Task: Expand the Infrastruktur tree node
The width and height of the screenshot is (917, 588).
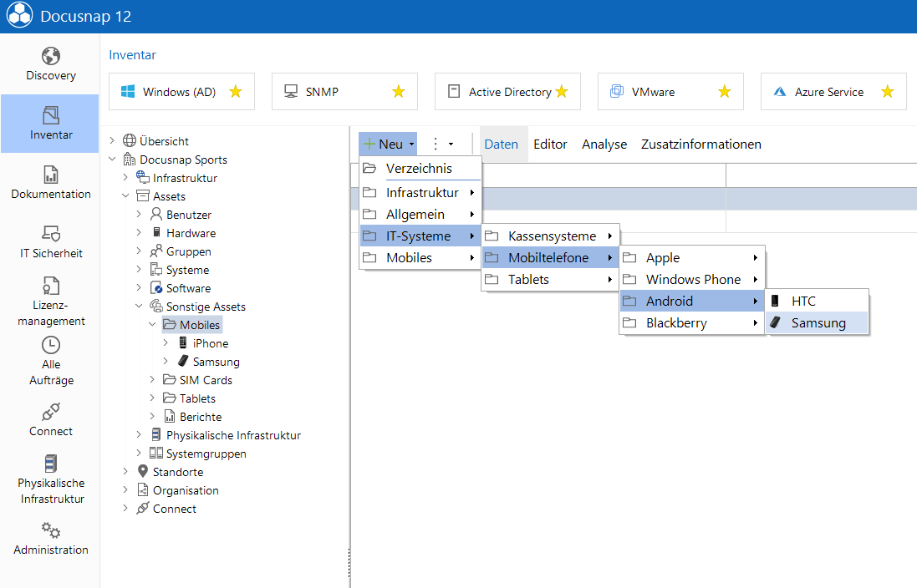Action: 125,177
